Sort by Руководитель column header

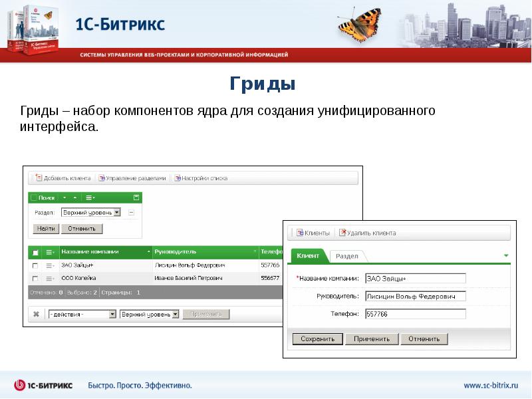point(205,252)
